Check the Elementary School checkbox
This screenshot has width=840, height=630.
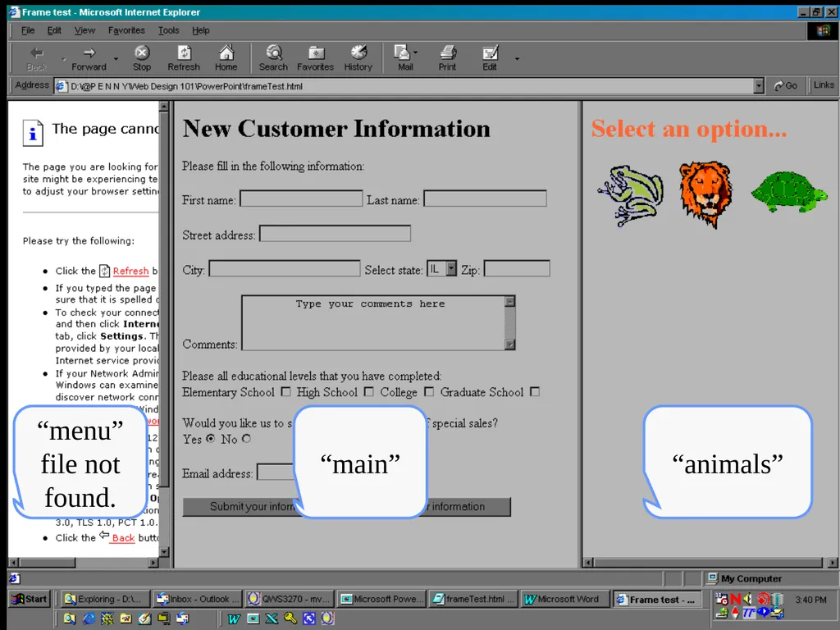[x=286, y=392]
